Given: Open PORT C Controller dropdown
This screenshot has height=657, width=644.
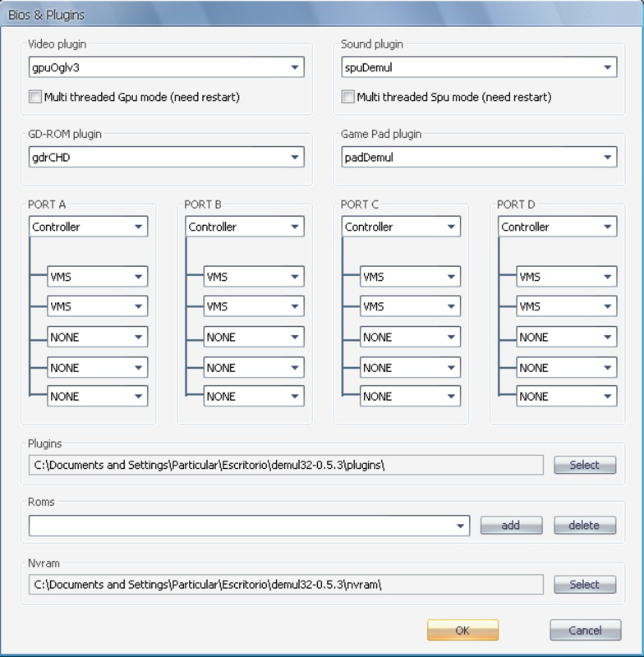Looking at the screenshot, I should pos(401,227).
